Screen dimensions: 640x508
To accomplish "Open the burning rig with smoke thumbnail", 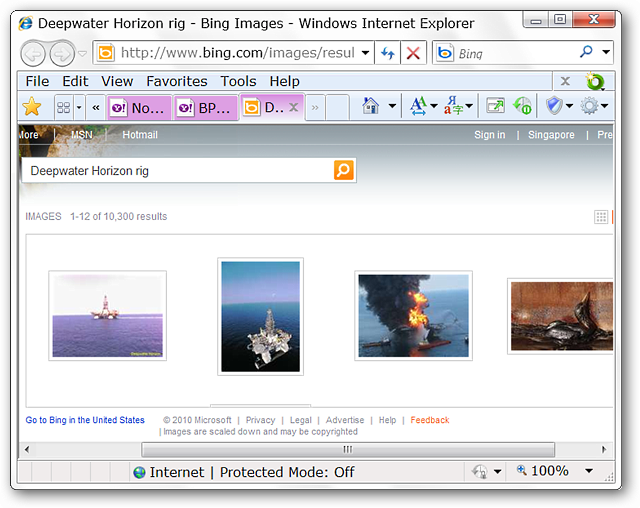I will pyautogui.click(x=413, y=315).
